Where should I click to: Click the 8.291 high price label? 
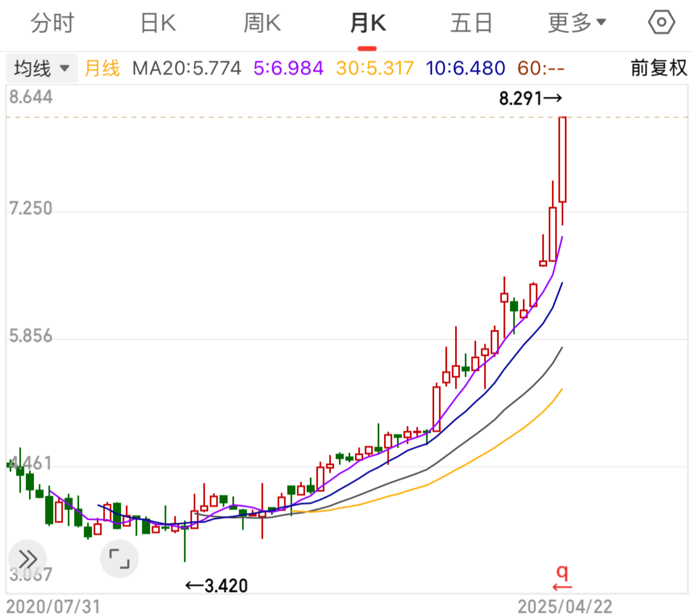click(x=530, y=99)
